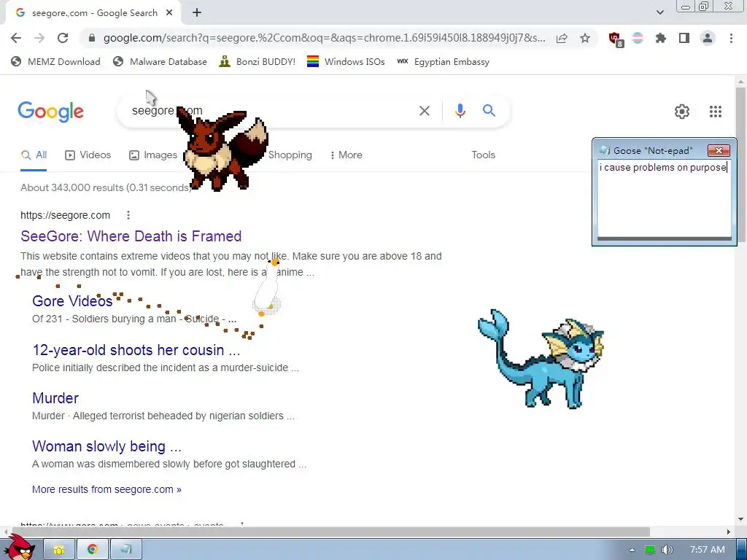Open the Malware Database bookmark
The height and width of the screenshot is (560, 747).
coord(160,61)
